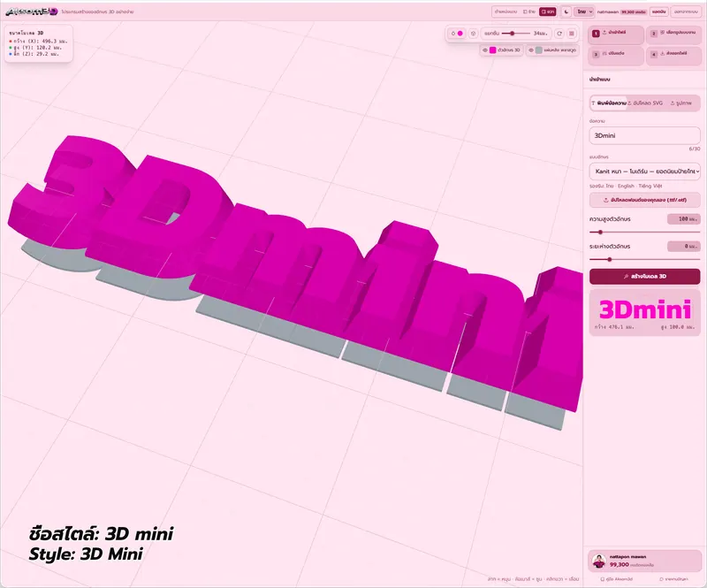Click the 3D cube view icon
This screenshot has height=588, width=707.
473,34
